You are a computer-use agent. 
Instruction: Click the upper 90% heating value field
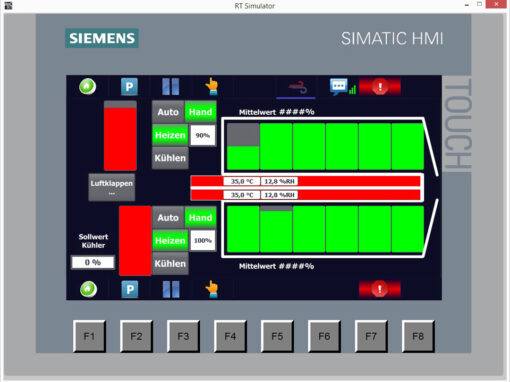(203, 135)
